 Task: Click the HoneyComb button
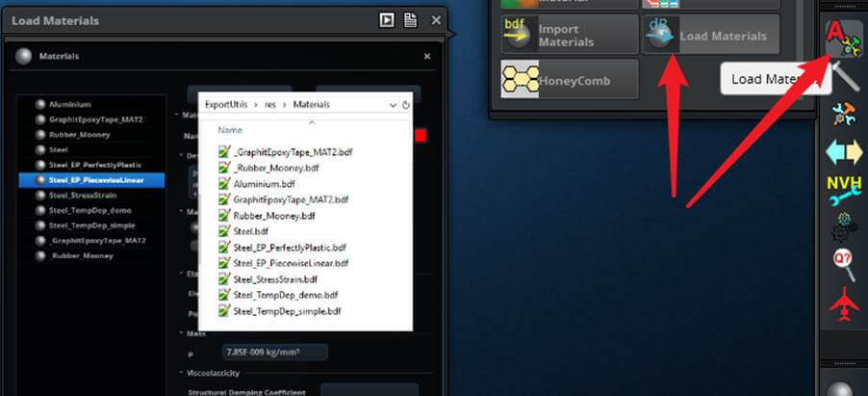(x=569, y=79)
